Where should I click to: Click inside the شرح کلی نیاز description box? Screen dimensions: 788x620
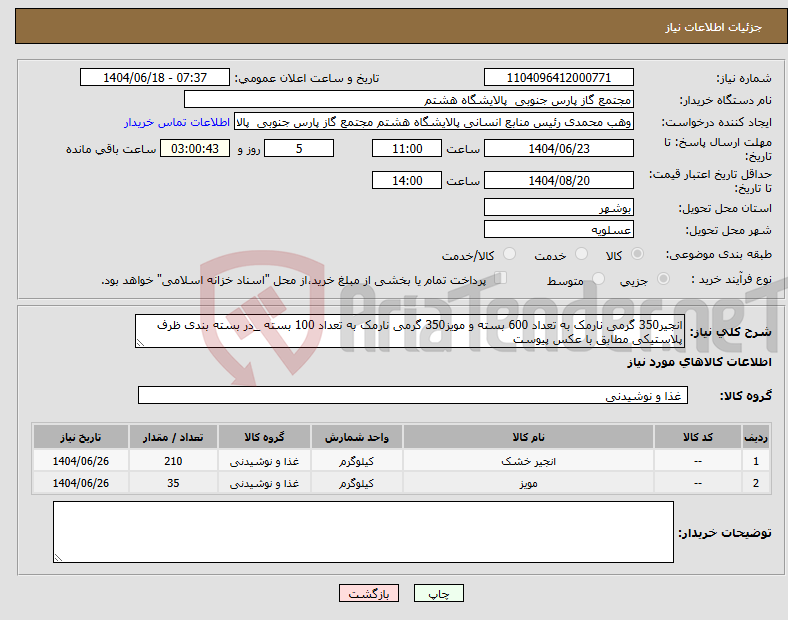[410, 333]
